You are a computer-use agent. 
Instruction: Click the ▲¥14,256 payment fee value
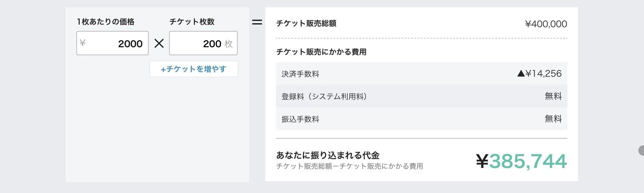(539, 74)
